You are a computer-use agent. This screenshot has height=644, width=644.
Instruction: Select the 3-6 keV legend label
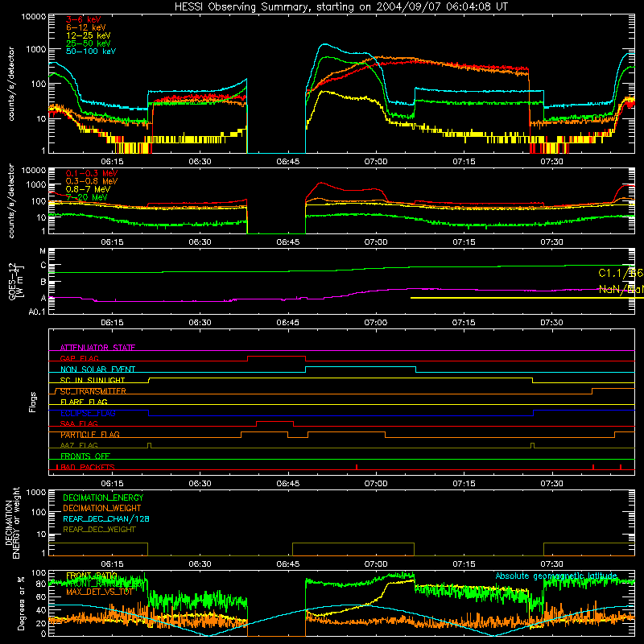84,19
